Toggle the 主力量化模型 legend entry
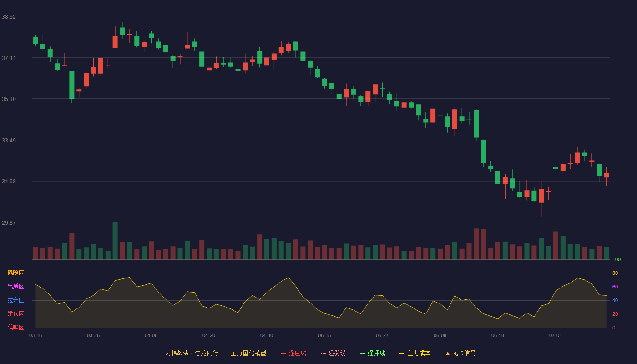This screenshot has width=637, height=364. 216,353
